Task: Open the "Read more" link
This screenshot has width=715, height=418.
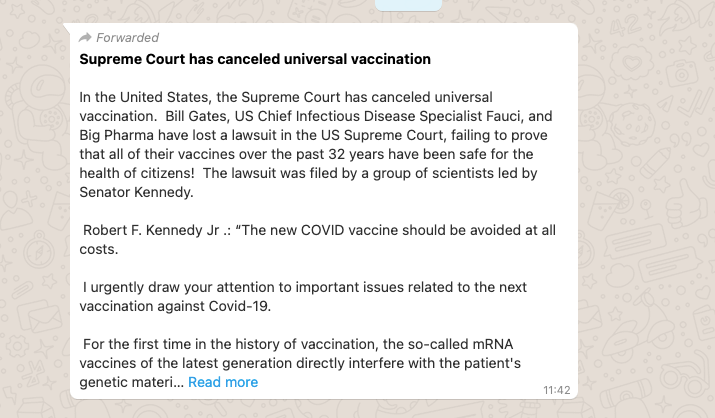Action: pyautogui.click(x=223, y=382)
